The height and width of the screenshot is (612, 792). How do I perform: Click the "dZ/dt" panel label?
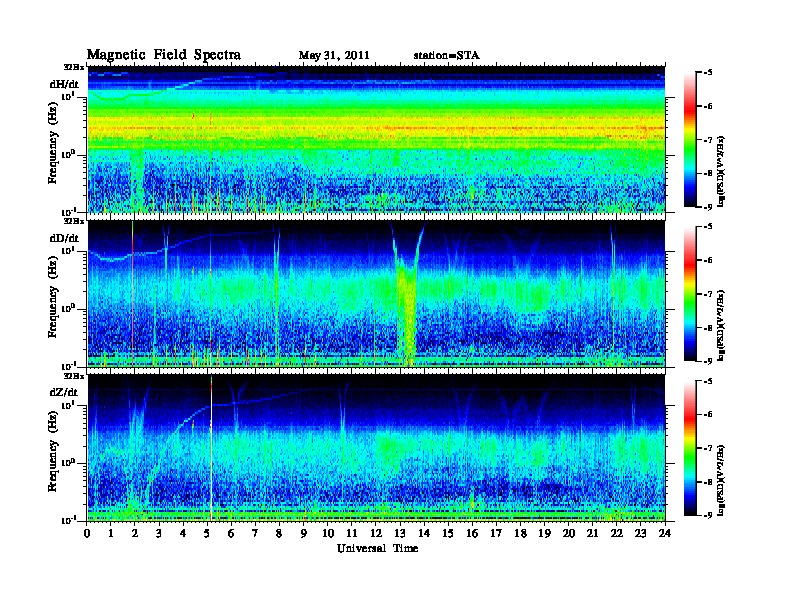(64, 392)
